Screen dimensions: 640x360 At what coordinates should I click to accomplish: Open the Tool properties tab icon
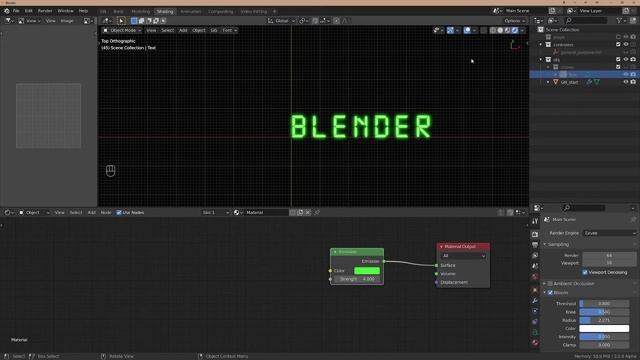(x=535, y=221)
